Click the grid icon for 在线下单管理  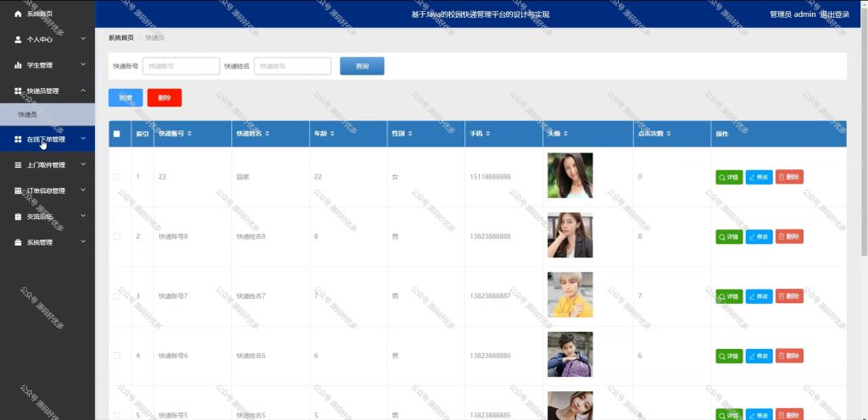point(18,139)
